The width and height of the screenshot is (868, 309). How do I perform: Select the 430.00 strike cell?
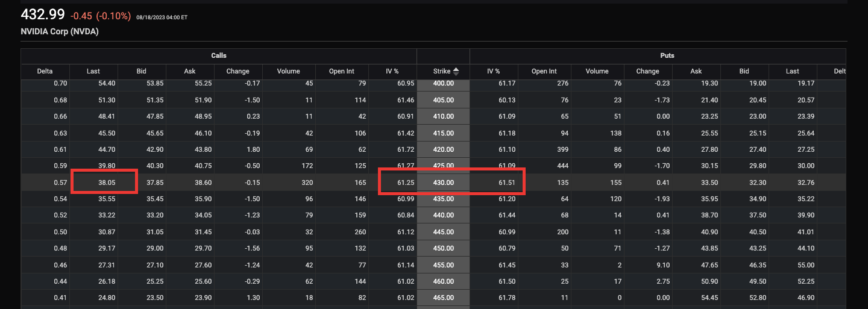[443, 183]
